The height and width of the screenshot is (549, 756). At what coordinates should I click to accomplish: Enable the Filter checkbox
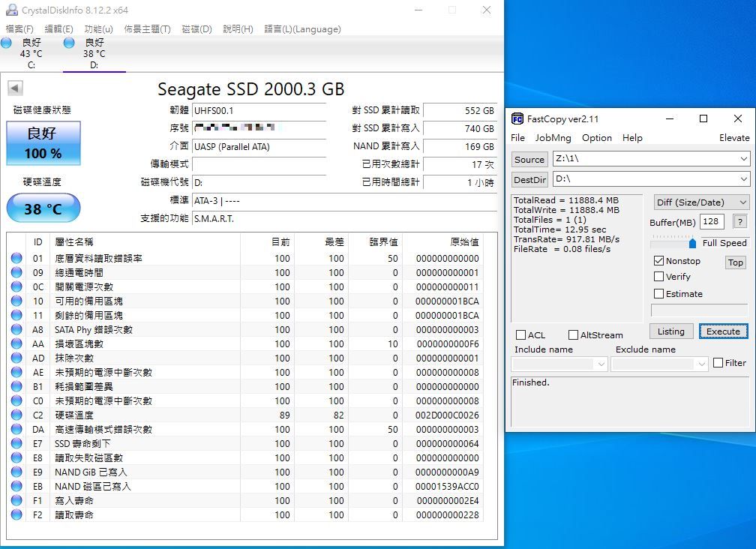[718, 362]
